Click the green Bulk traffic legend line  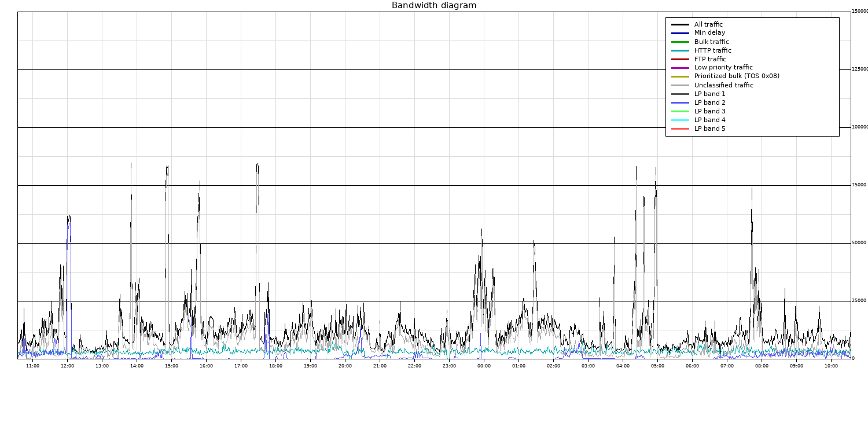pyautogui.click(x=680, y=42)
